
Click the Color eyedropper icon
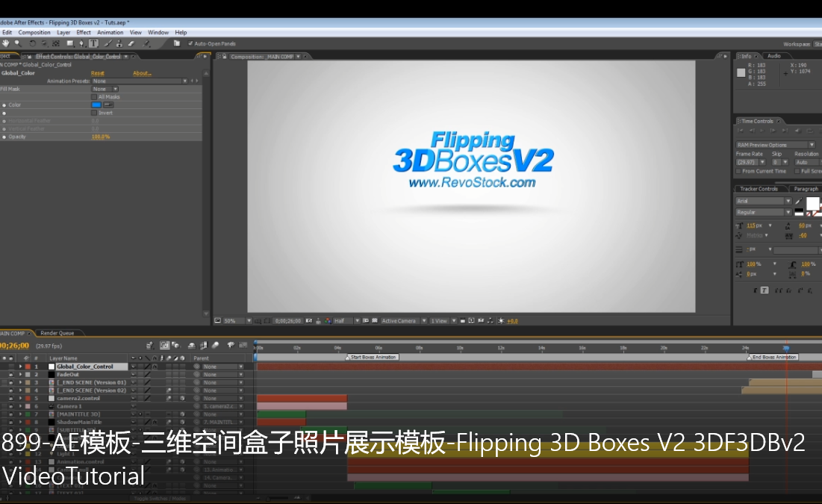click(108, 105)
